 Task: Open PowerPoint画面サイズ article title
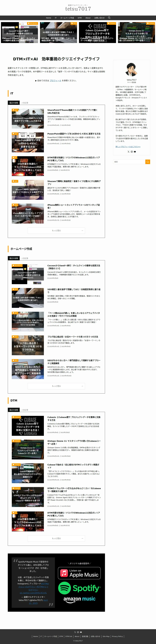74,134
